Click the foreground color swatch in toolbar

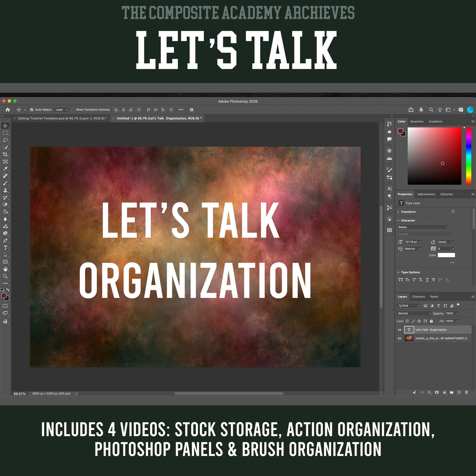click(x=4, y=296)
